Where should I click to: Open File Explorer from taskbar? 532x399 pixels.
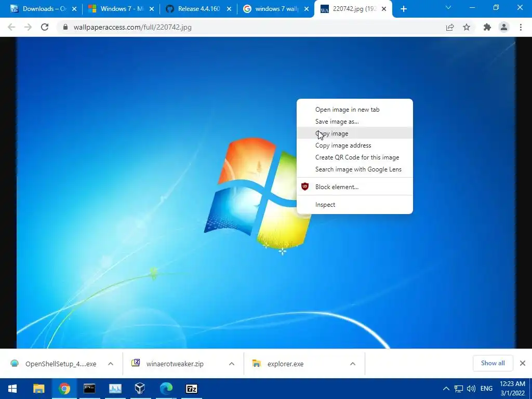pos(38,389)
